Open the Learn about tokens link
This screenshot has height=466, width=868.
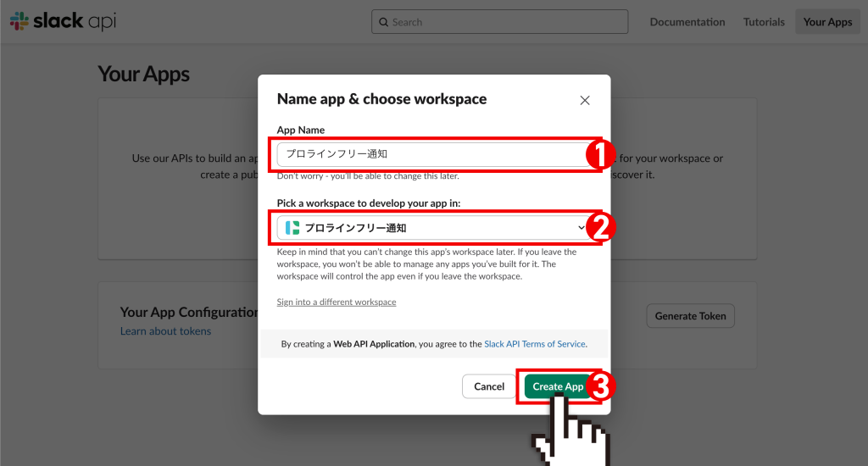[x=165, y=331]
